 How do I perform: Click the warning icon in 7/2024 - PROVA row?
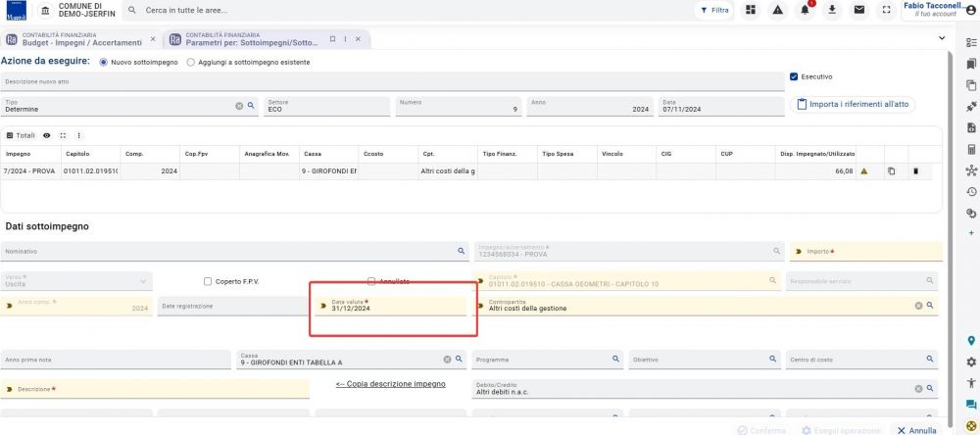(x=864, y=171)
